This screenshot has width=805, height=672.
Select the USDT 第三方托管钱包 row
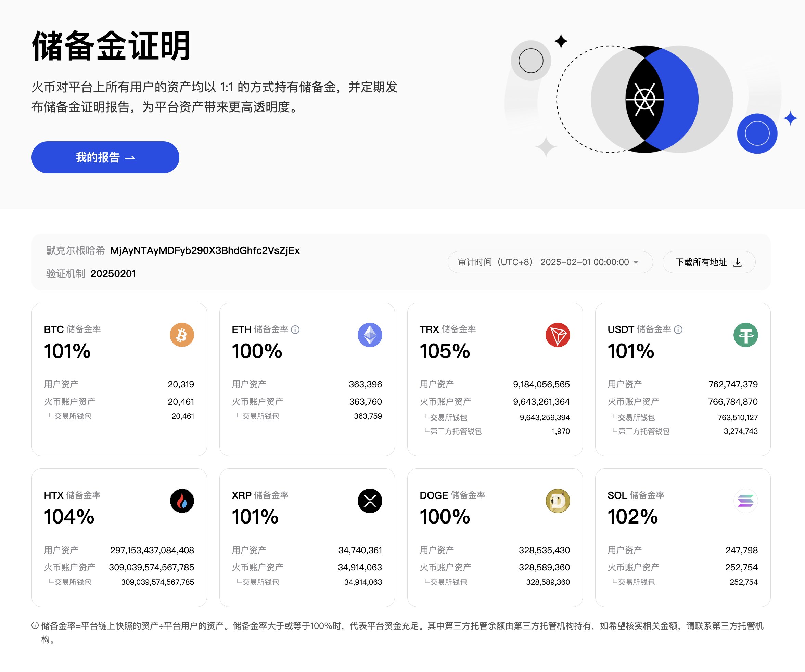(682, 431)
